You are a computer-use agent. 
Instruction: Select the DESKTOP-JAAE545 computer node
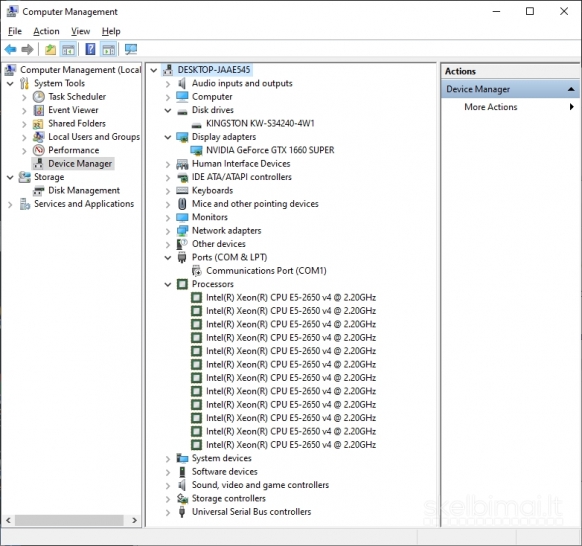[x=214, y=70]
